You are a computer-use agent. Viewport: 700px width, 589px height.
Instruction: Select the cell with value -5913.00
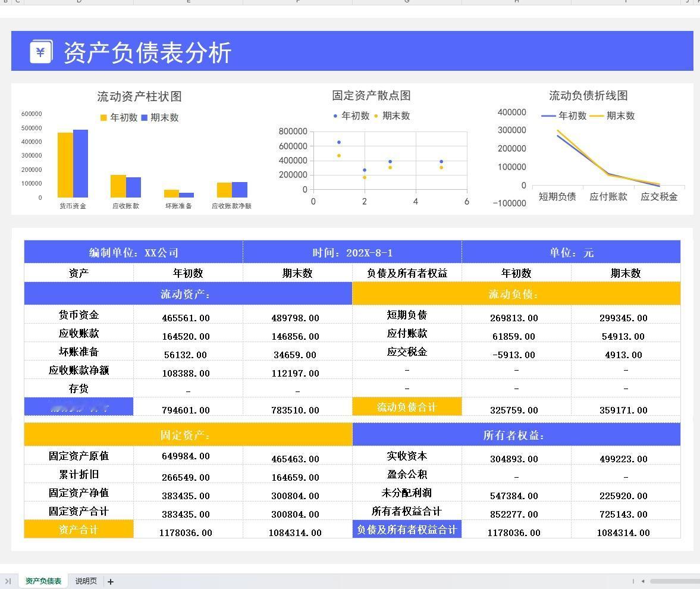pos(516,352)
